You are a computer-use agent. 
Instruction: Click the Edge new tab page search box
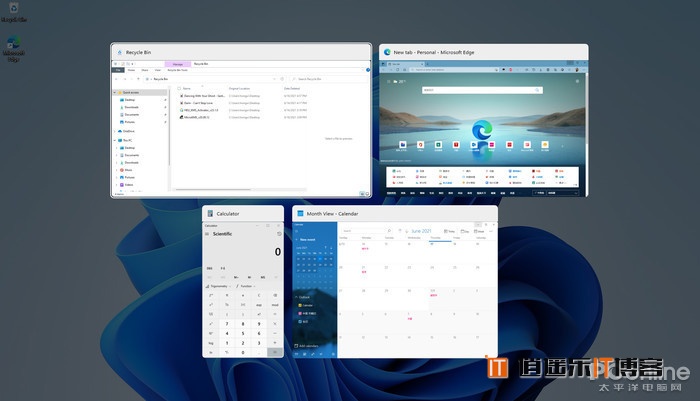482,90
